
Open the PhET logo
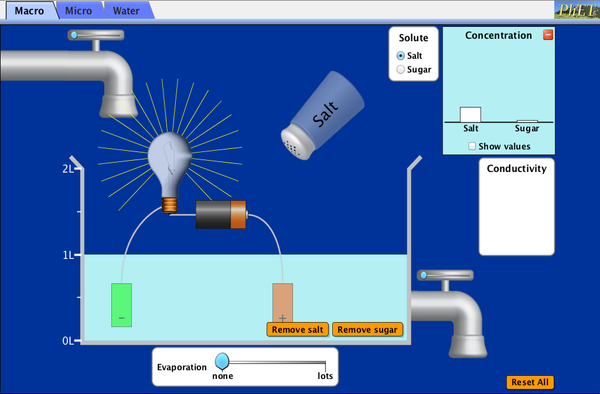577,10
